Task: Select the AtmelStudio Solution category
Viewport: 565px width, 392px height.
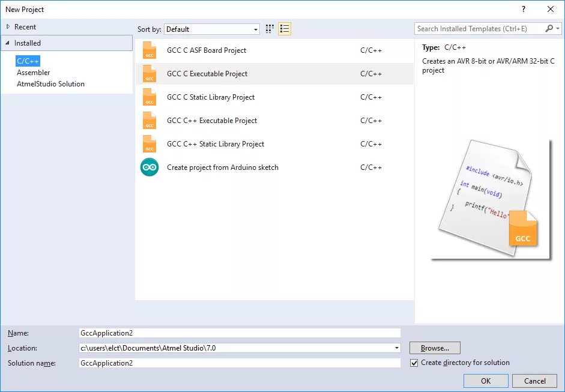Action: tap(51, 84)
